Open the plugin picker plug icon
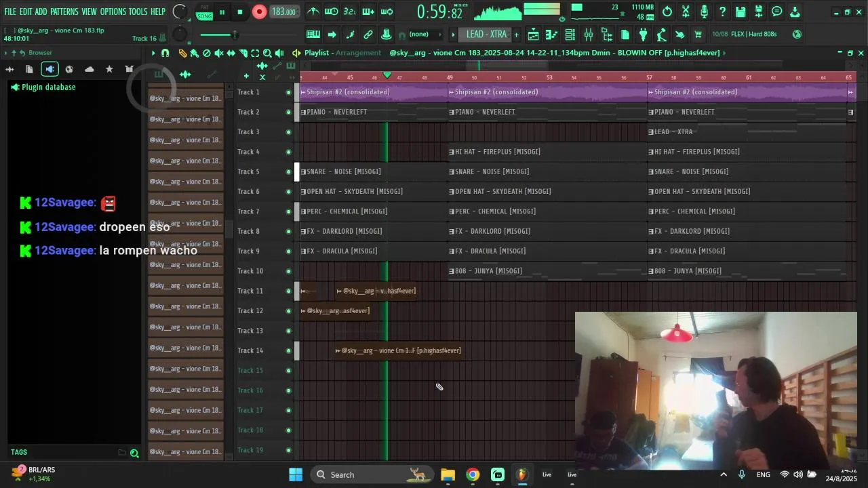868x488 pixels. click(x=643, y=35)
